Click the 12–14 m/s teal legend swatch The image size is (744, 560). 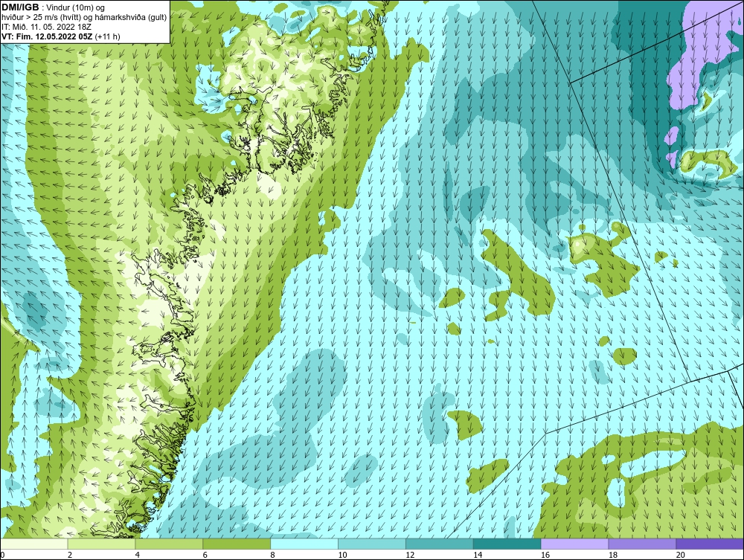coord(440,544)
